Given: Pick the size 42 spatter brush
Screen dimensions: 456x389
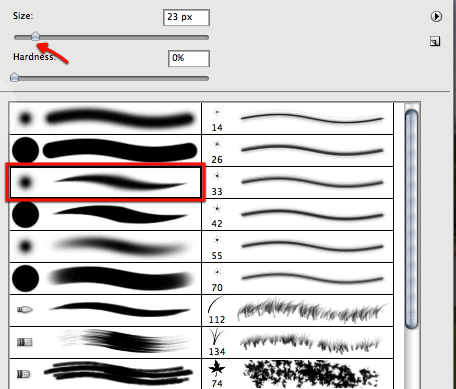Looking at the screenshot, I should [298, 215].
